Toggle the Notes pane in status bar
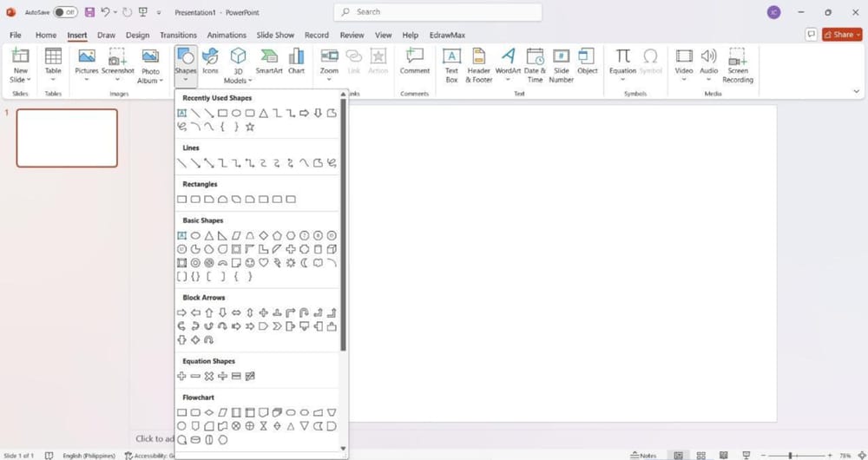This screenshot has width=868, height=460. [x=643, y=456]
